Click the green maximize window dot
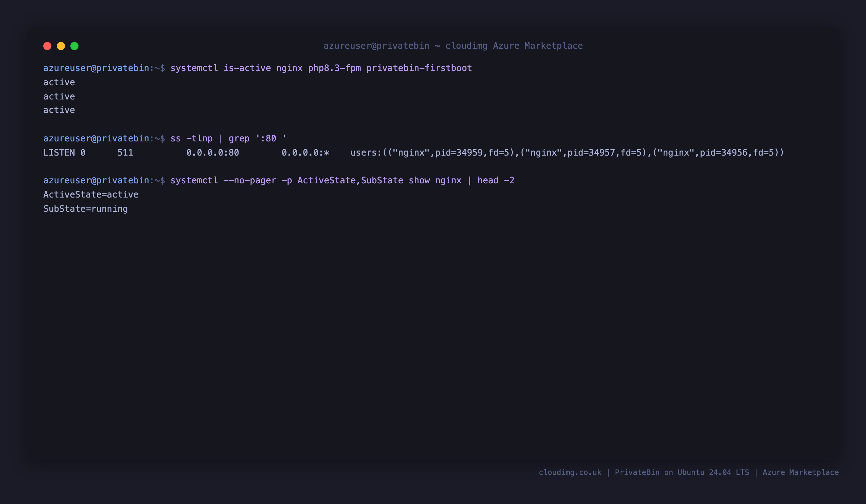866x504 pixels. coord(74,46)
